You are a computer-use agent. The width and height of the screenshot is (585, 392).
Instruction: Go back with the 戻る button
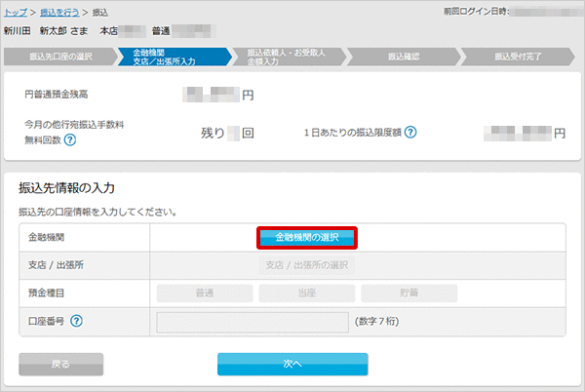(x=60, y=364)
